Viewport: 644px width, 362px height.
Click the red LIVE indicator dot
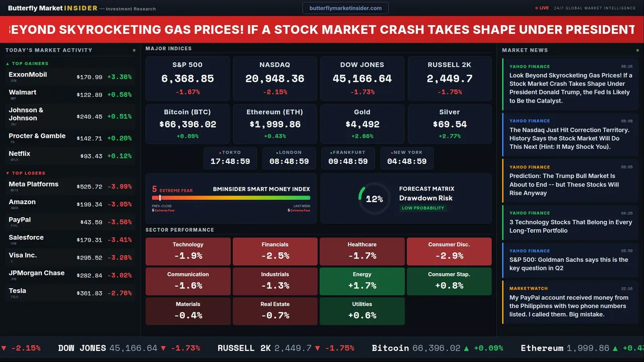click(537, 8)
